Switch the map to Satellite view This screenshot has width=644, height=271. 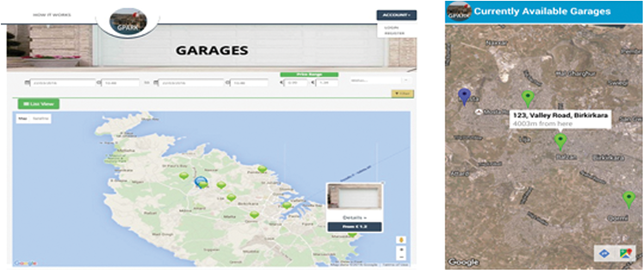42,118
